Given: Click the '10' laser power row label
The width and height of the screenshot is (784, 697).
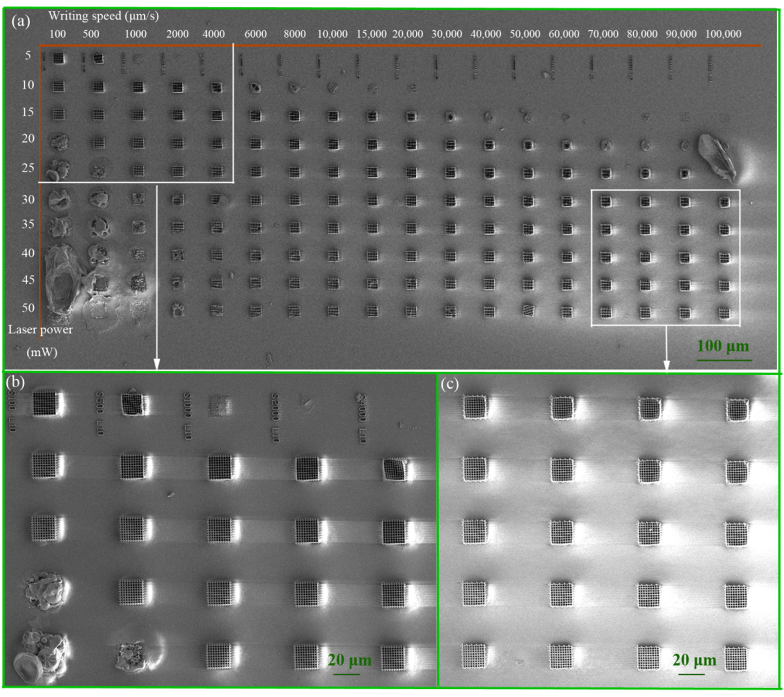Looking at the screenshot, I should tap(28, 85).
